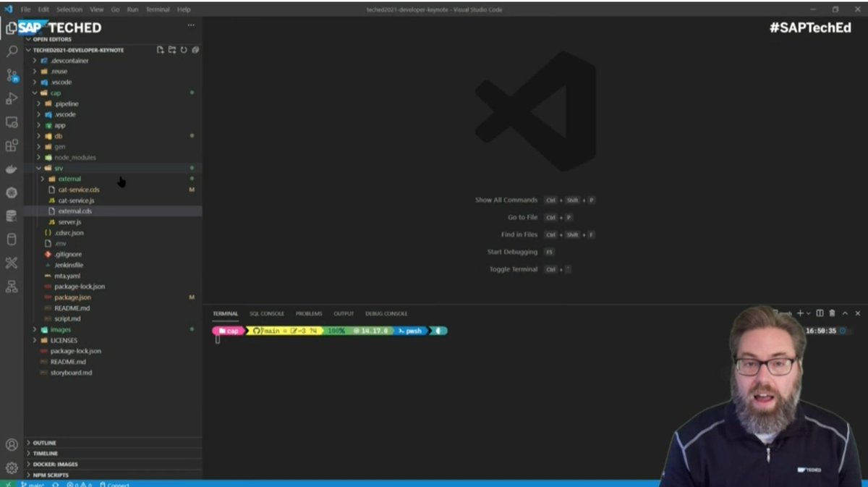Maximize the terminal panel size
Screen dimensions: 868x487
pyautogui.click(x=845, y=313)
